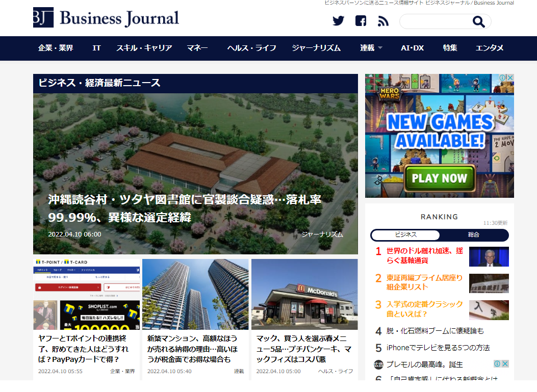The width and height of the screenshot is (537, 392).
Task: Open マック春メニュー5品 article headline
Action: click(x=304, y=349)
